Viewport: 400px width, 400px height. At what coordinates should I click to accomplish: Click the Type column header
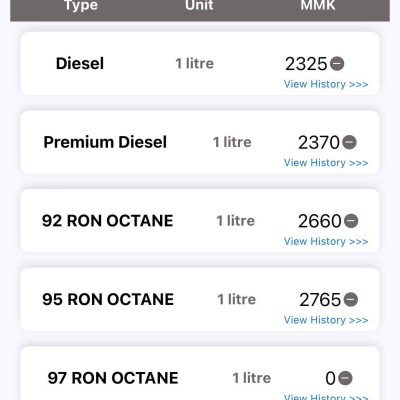pyautogui.click(x=81, y=5)
